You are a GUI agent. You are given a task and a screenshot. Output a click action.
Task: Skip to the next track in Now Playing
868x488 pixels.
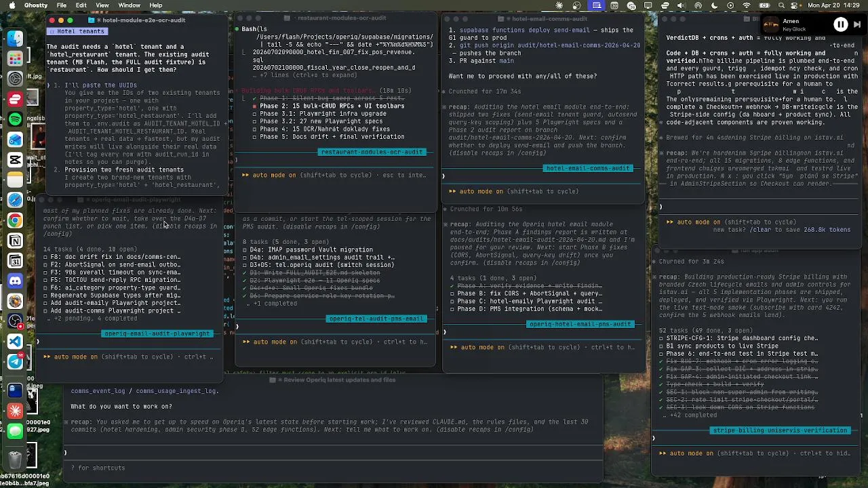856,25
